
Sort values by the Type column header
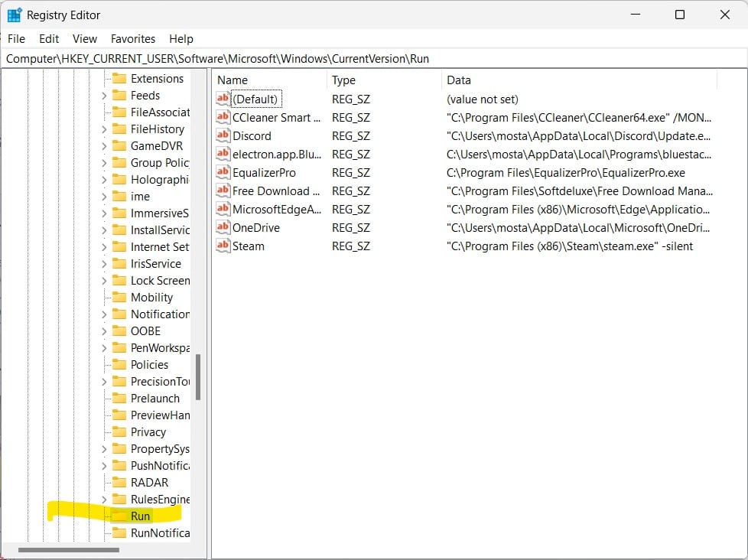(343, 80)
